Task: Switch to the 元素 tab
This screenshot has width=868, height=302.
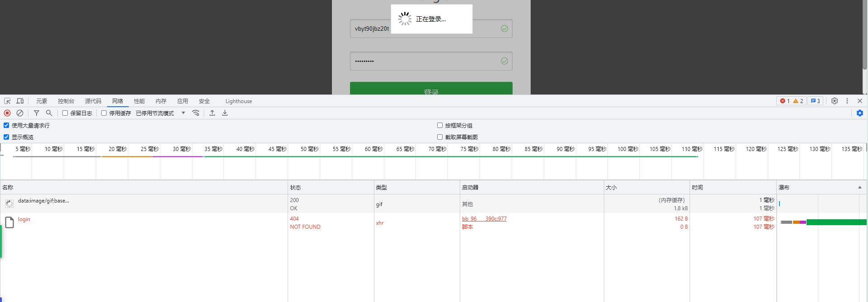Action: tap(42, 101)
